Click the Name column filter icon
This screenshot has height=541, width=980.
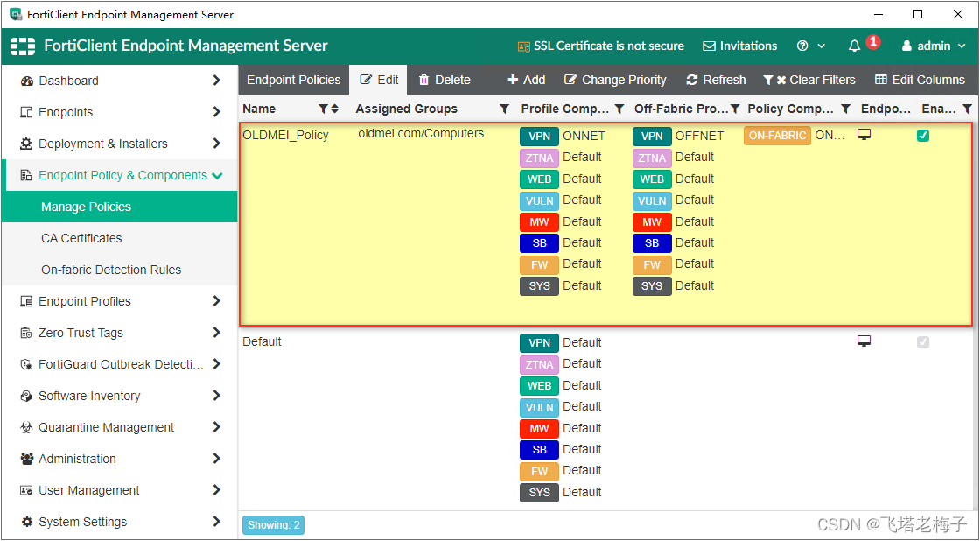click(x=323, y=109)
